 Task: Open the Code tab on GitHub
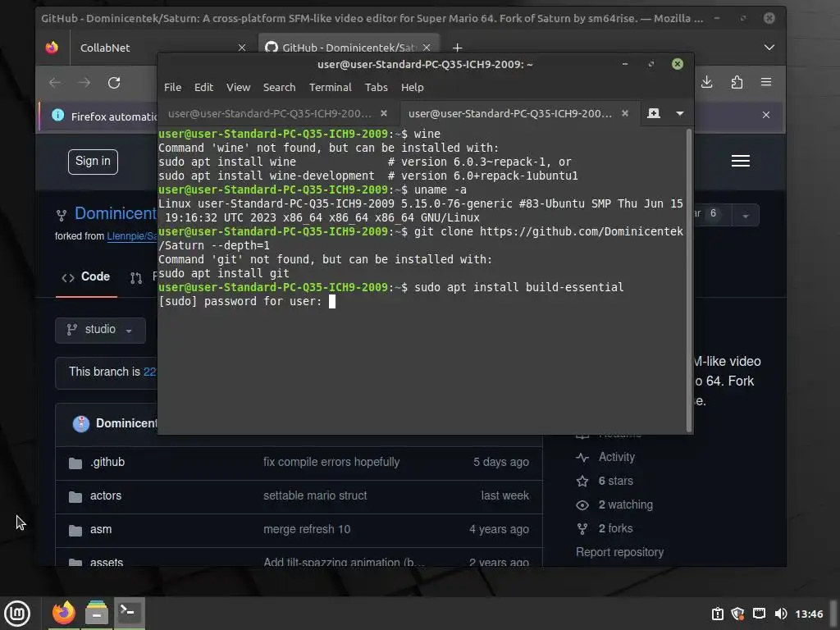pyautogui.click(x=86, y=277)
